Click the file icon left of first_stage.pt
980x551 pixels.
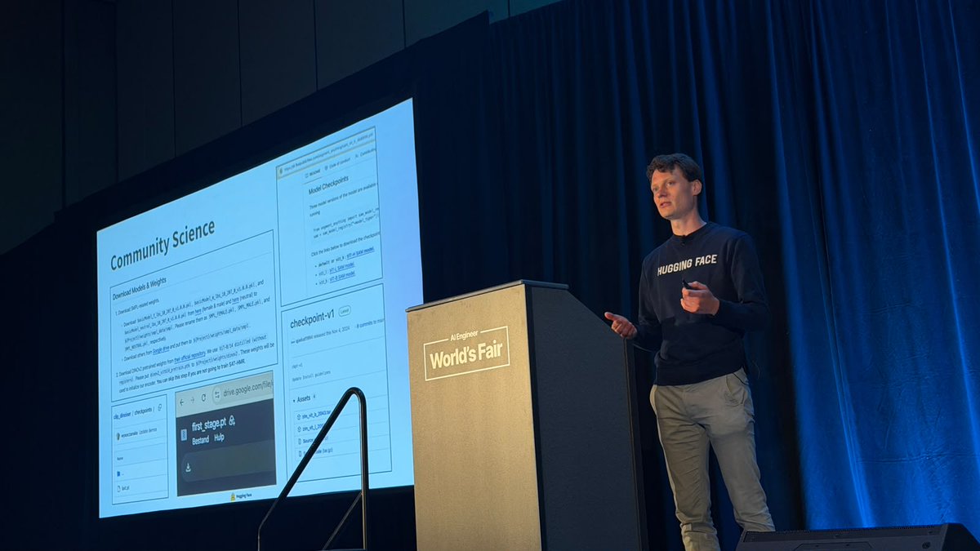tap(184, 436)
